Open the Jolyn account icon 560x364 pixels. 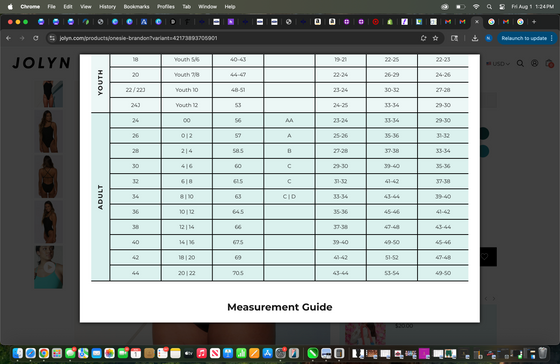(534, 63)
